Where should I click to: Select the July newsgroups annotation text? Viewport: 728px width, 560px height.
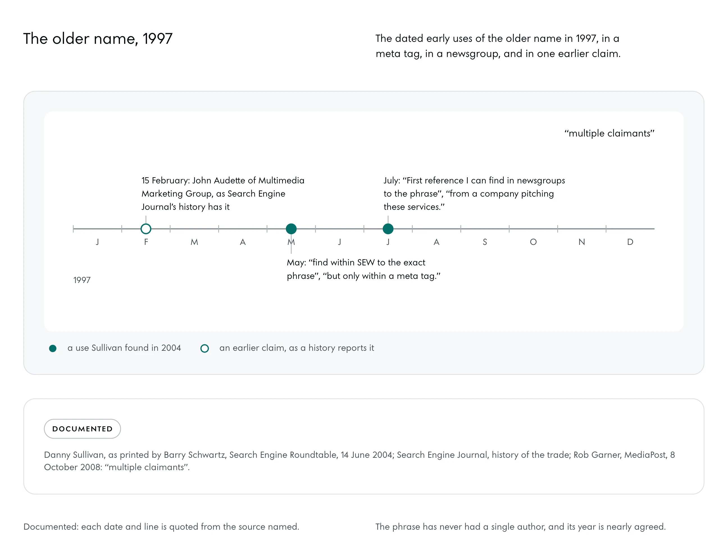click(474, 194)
